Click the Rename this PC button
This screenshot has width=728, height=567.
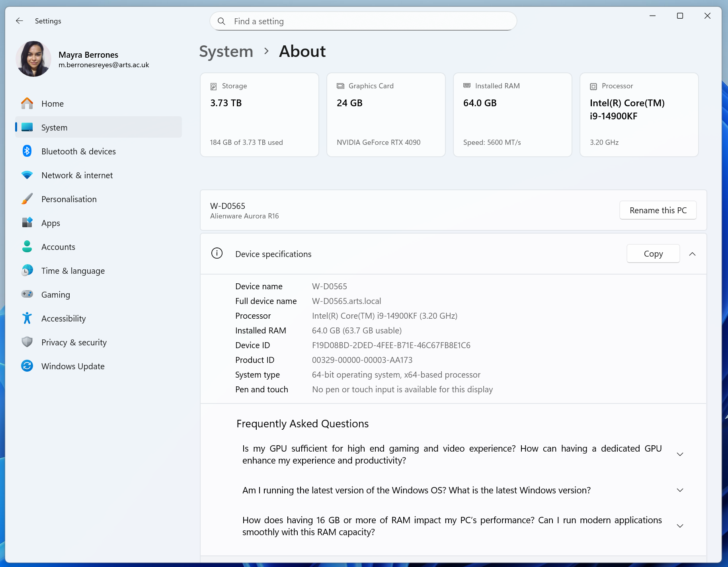coord(658,210)
